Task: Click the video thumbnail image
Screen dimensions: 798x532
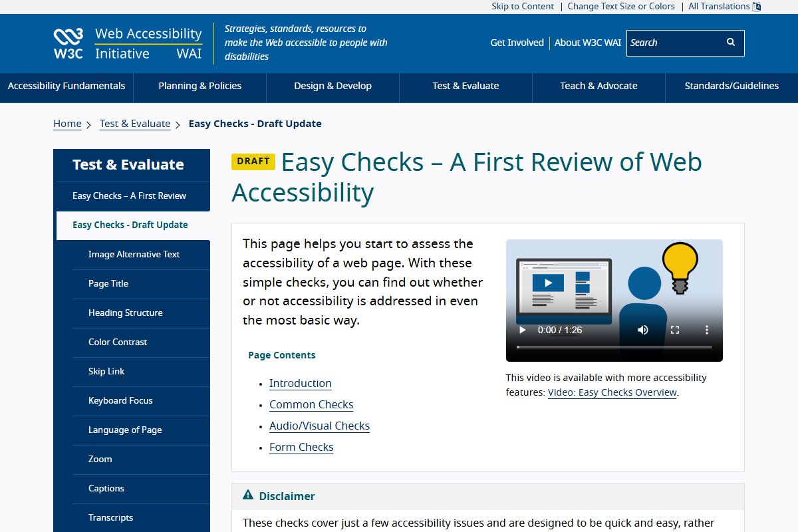Action: click(614, 301)
